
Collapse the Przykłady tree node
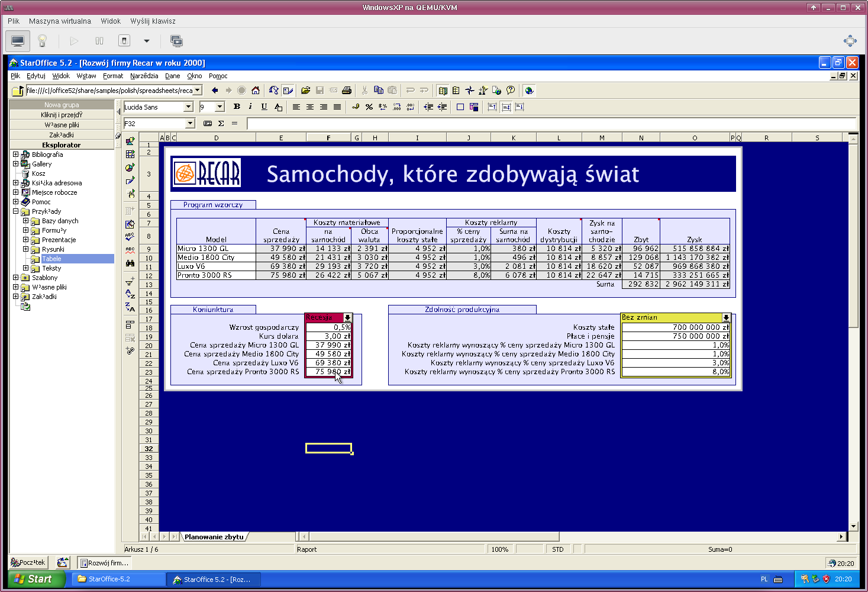click(16, 211)
